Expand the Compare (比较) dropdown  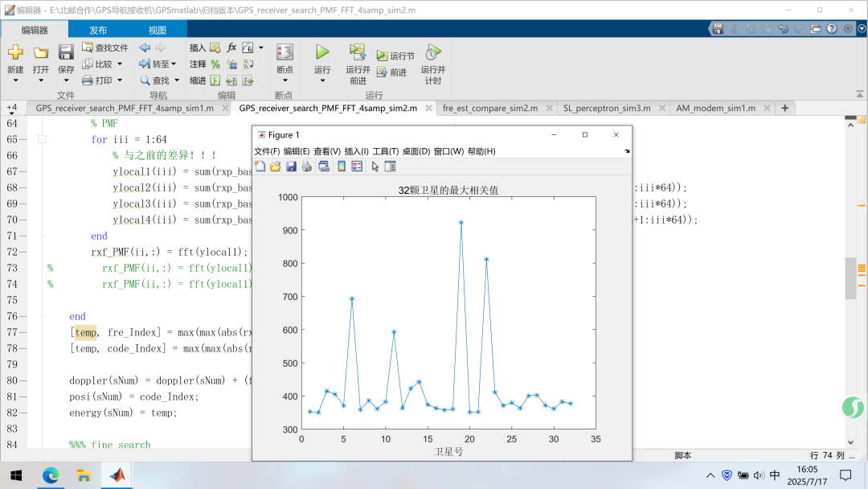120,64
